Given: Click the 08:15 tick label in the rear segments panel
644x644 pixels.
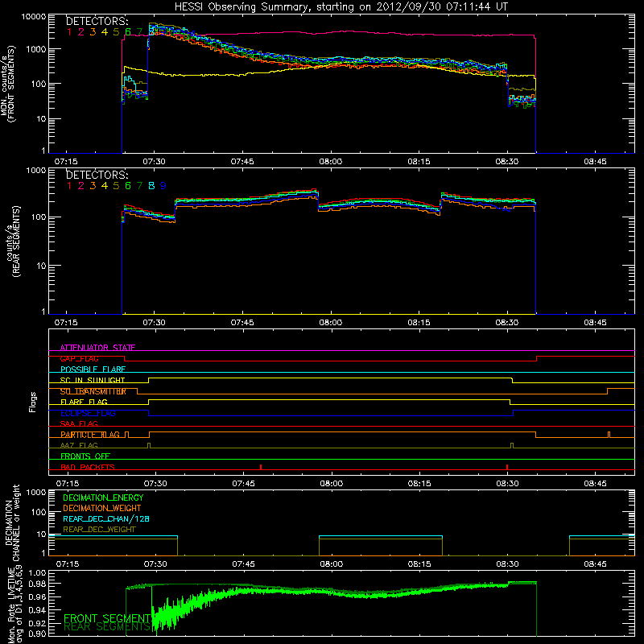Looking at the screenshot, I should (x=419, y=323).
